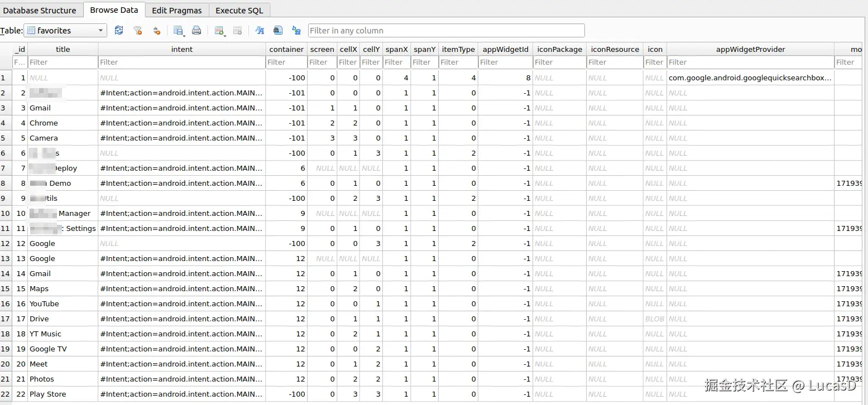Image resolution: width=868 pixels, height=405 pixels.
Task: Sort by the cellY column header
Action: pos(371,49)
